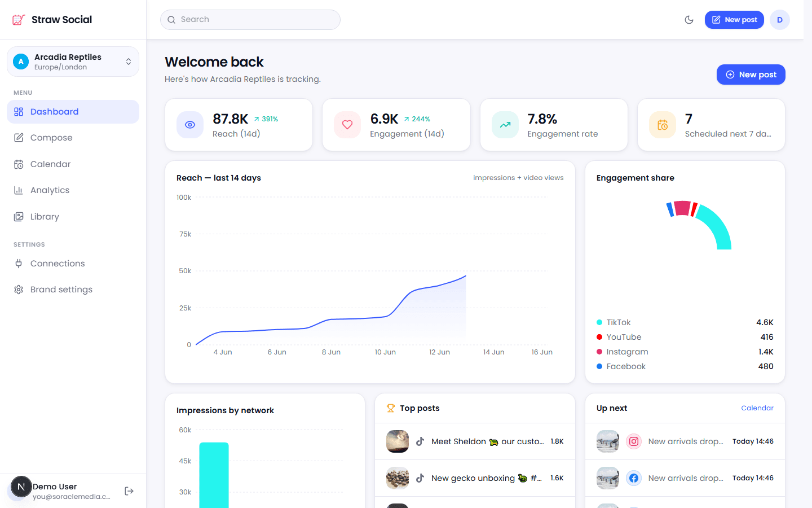
Task: Open the Calendar link in Up next
Action: click(757, 408)
